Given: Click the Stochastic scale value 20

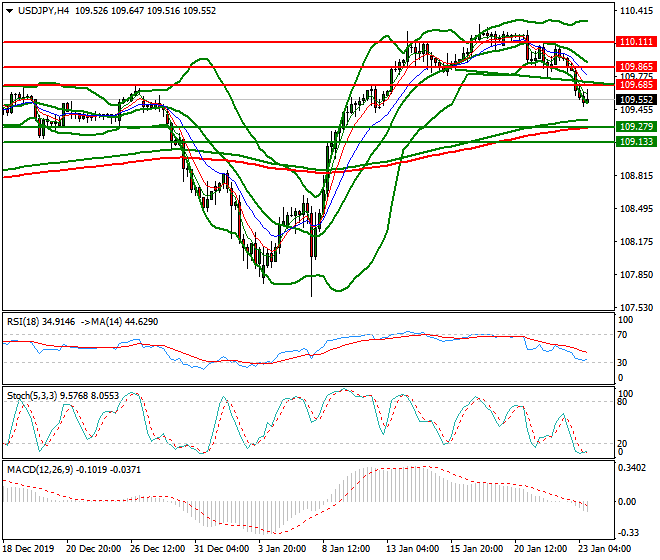Looking at the screenshot, I should (622, 443).
